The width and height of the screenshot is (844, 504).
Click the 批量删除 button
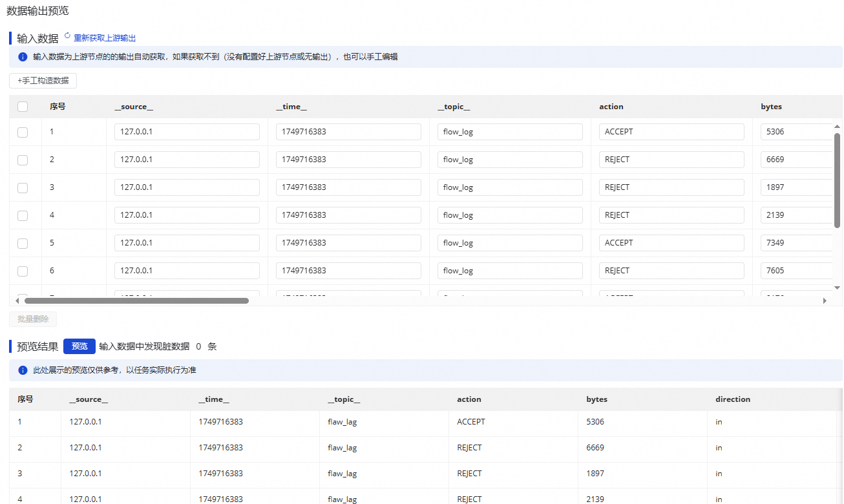pos(33,319)
